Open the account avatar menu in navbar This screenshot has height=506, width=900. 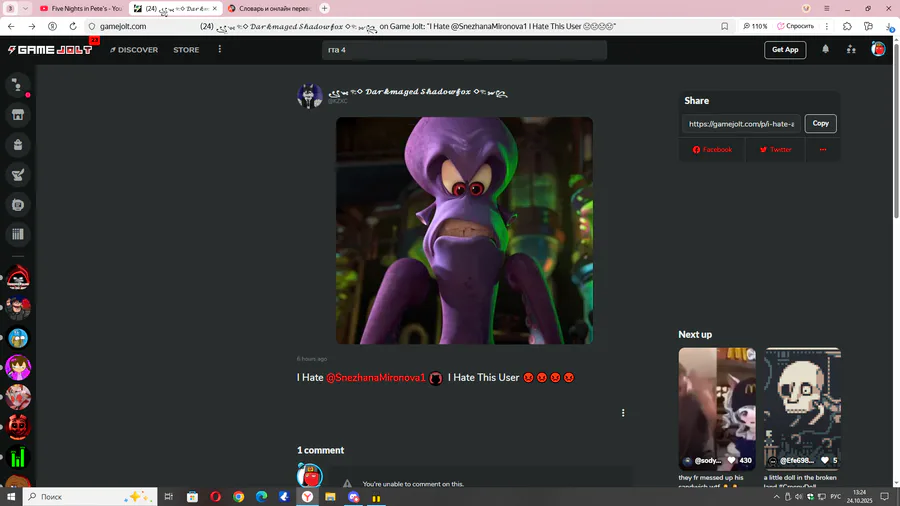click(x=878, y=49)
